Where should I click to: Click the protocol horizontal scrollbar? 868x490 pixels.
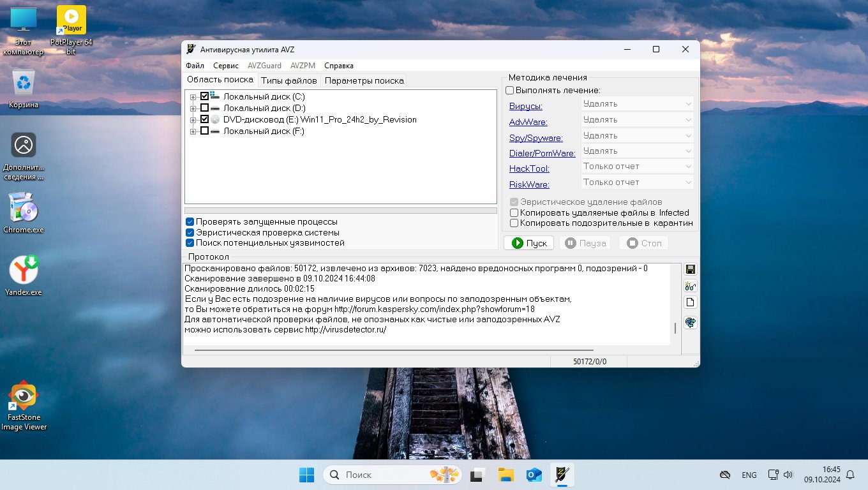(393, 350)
